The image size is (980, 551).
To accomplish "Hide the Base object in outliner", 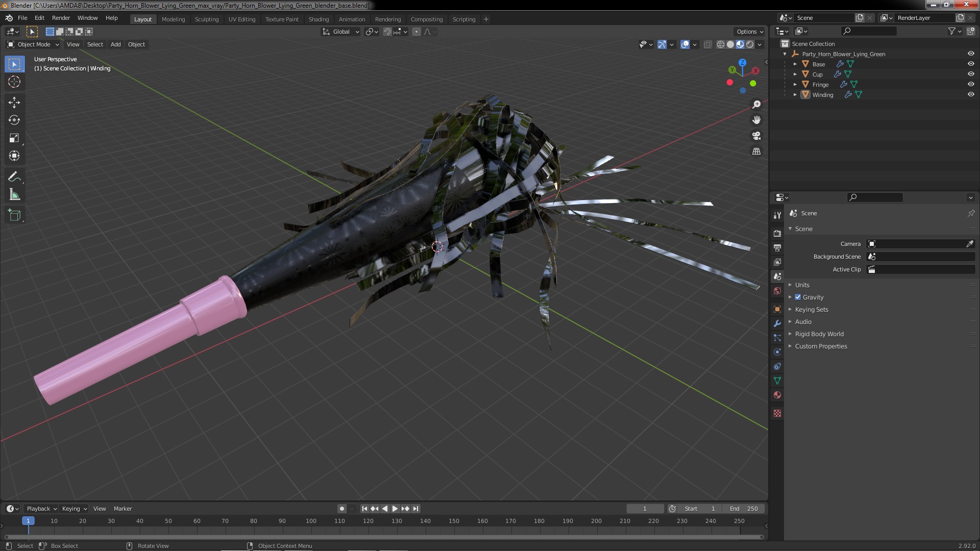I will 971,64.
